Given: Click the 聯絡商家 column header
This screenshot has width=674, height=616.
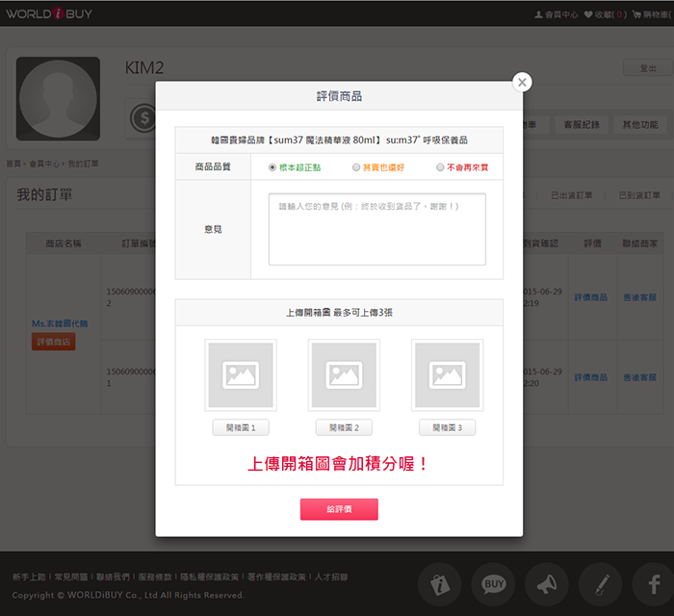Looking at the screenshot, I should click(640, 244).
